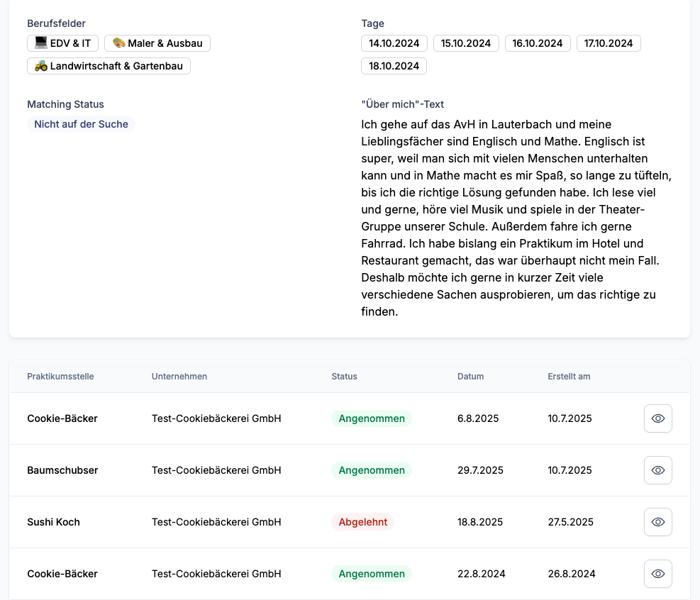View Cookie-Bäcker application dated 22.8.2024

[657, 574]
